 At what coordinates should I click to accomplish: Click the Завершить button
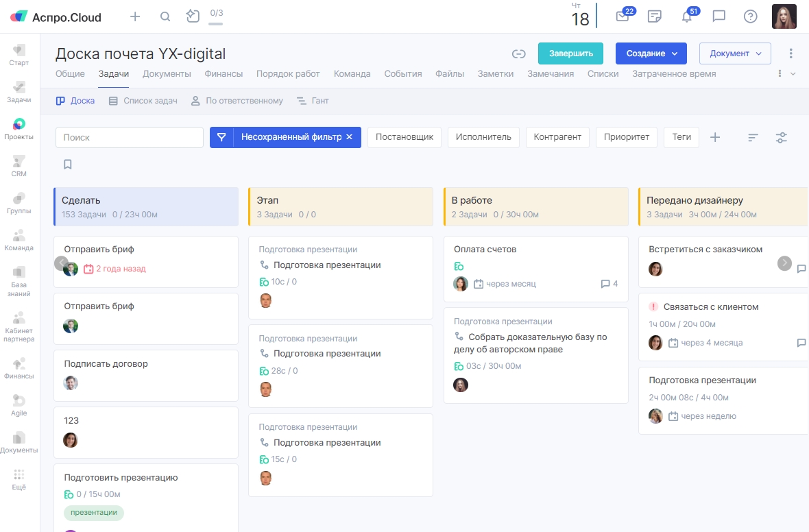coord(570,53)
